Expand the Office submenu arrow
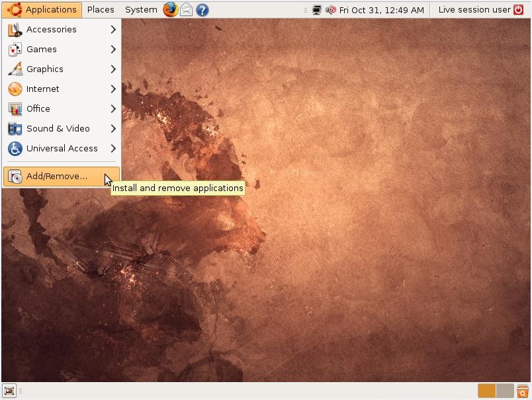 tap(113, 109)
